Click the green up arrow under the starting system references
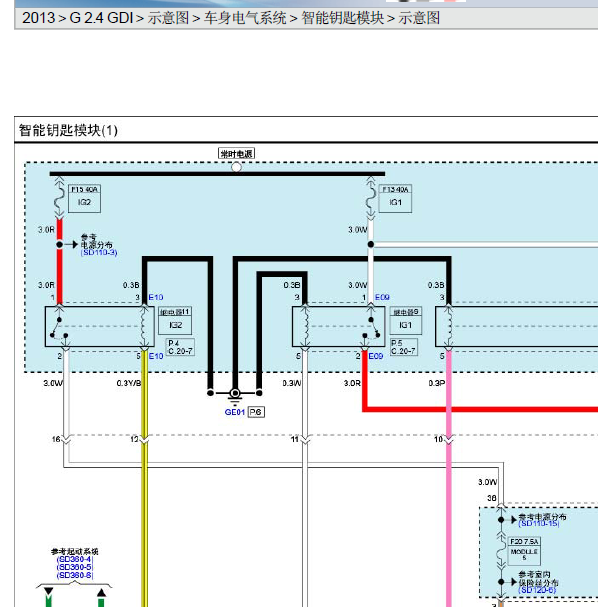Screen dimensions: 598x607 pos(101,597)
